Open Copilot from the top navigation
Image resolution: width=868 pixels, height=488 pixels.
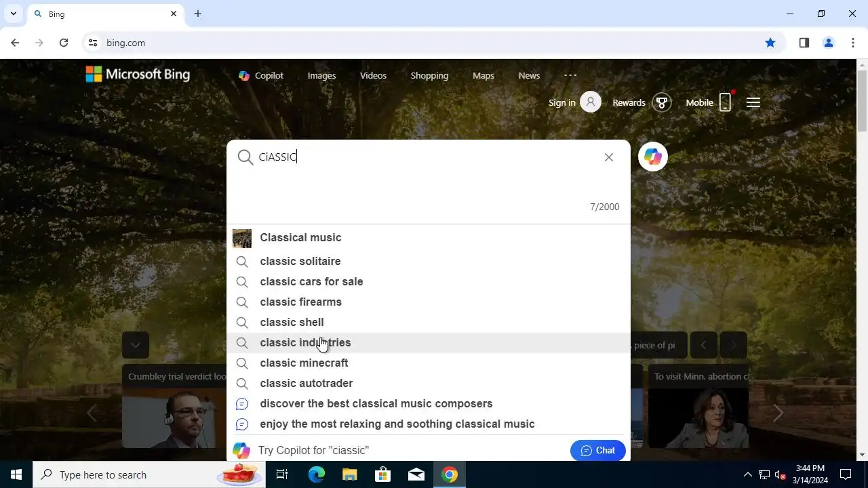[x=261, y=75]
